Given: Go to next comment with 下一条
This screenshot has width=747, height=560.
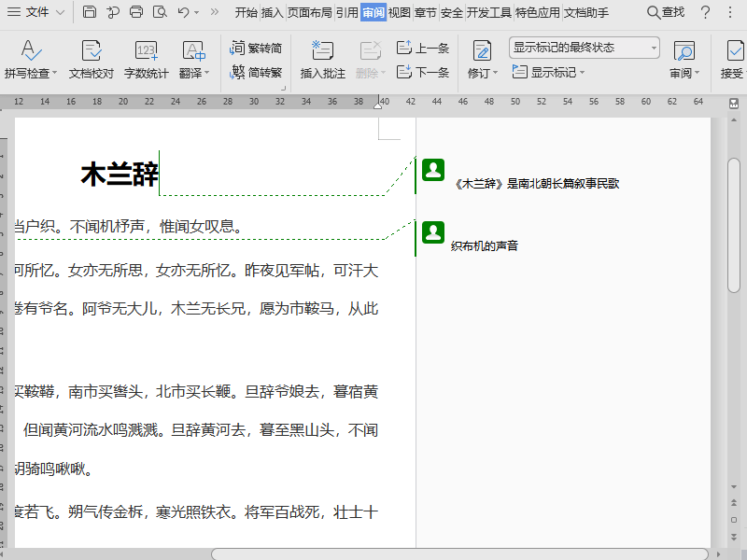Looking at the screenshot, I should (423, 73).
